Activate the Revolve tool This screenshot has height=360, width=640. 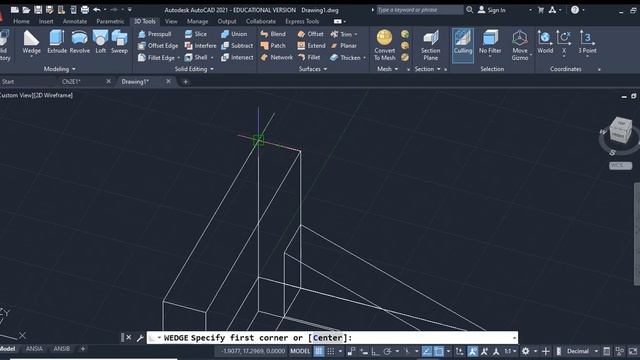point(80,42)
